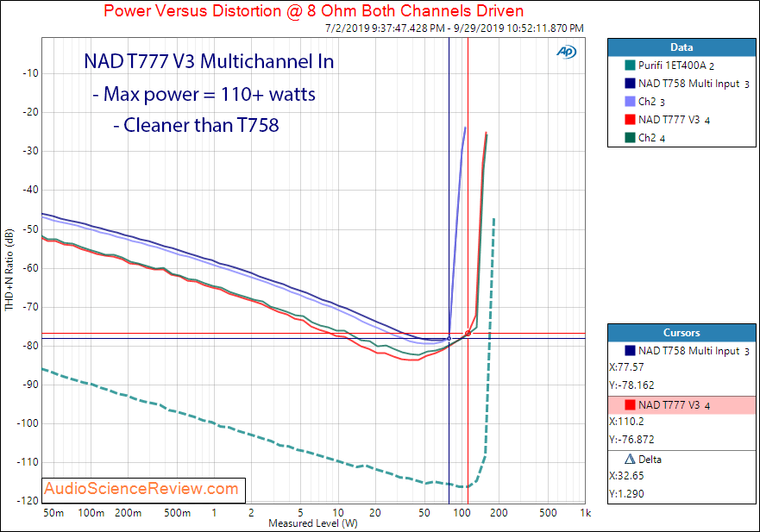Click the Data panel header
This screenshot has height=532, width=760.
pyautogui.click(x=681, y=47)
